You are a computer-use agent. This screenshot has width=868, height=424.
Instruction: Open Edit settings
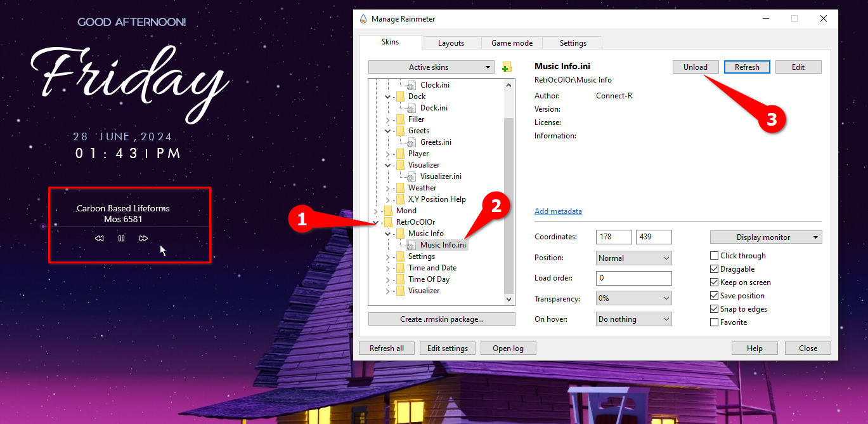[x=448, y=348]
